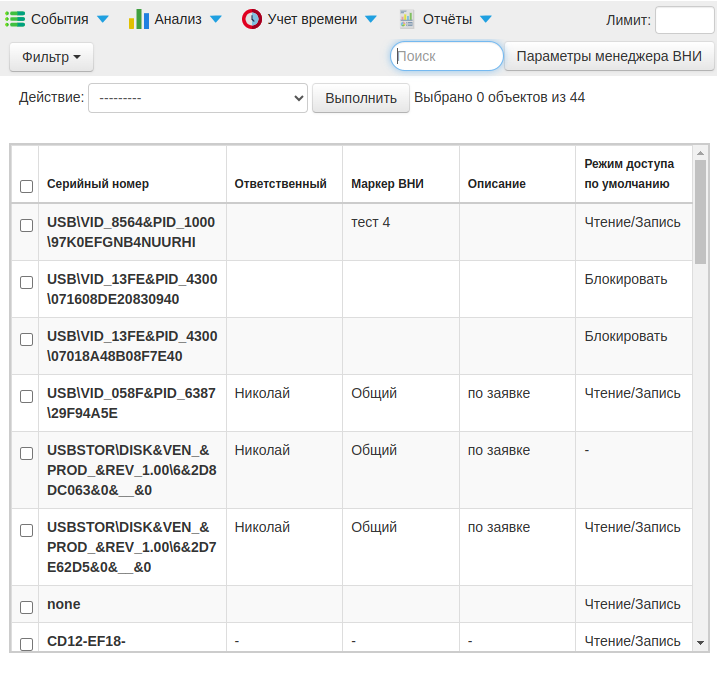Click the scrollbar down arrow in table
The width and height of the screenshot is (717, 676).
(x=700, y=642)
